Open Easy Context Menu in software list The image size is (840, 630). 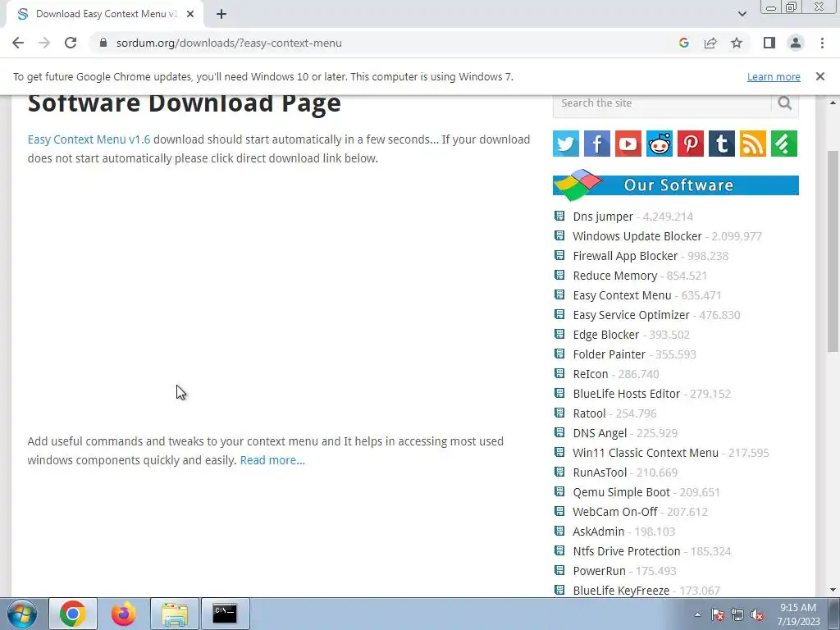coord(622,295)
